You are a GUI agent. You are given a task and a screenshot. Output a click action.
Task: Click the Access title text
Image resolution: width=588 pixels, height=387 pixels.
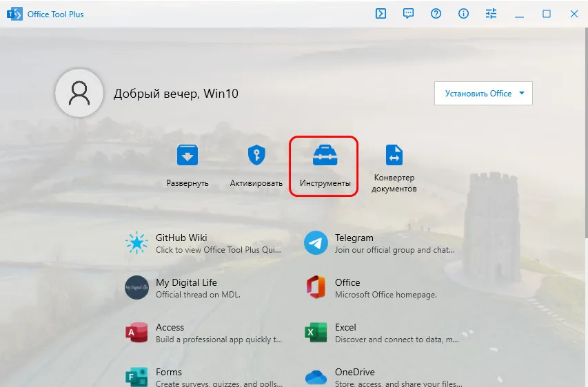click(170, 327)
